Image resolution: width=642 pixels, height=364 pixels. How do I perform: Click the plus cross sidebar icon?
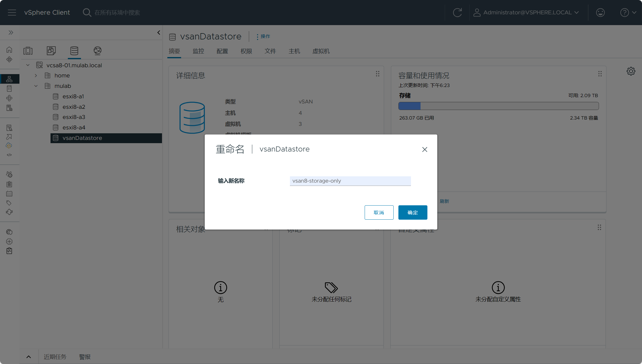[9, 241]
